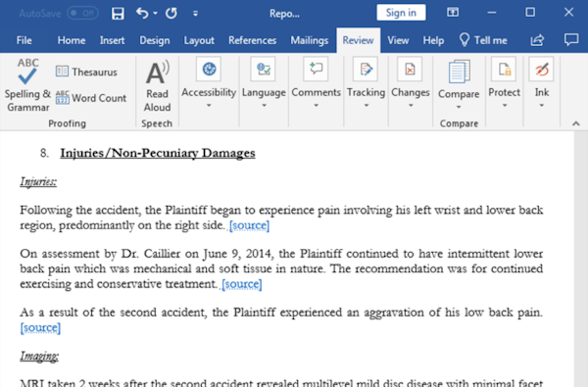
Task: Open the first [source] link
Action: click(x=249, y=225)
